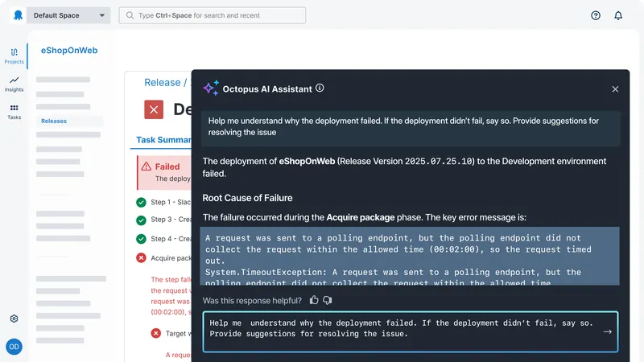The height and width of the screenshot is (362, 644).
Task: Open the notifications bell
Action: tap(618, 15)
